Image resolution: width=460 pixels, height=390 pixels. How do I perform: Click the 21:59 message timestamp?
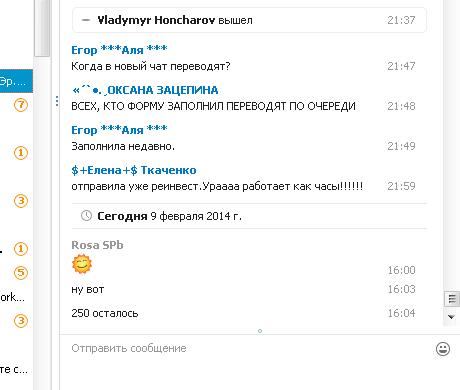click(x=401, y=186)
